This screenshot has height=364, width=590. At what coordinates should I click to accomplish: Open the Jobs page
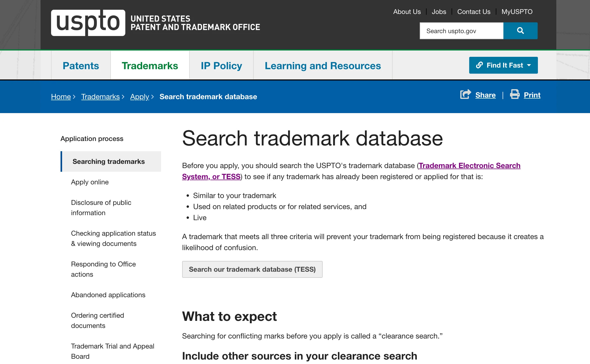pyautogui.click(x=438, y=12)
